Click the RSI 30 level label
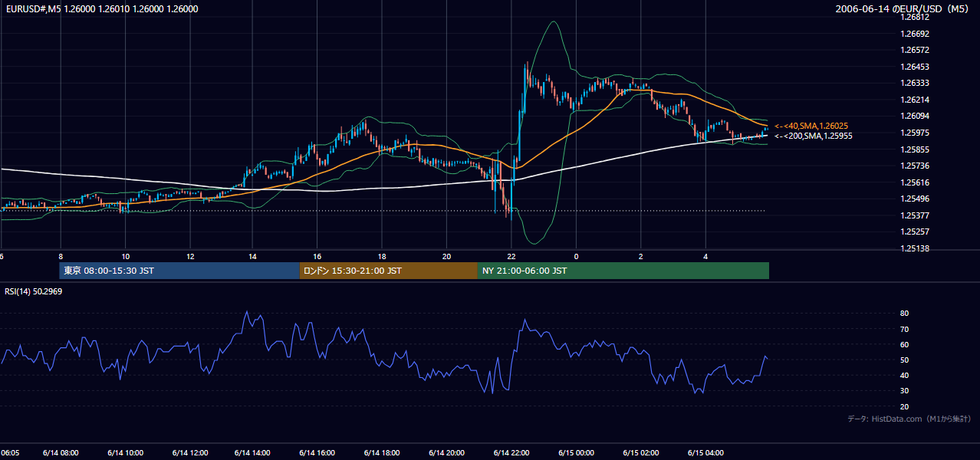 904,390
